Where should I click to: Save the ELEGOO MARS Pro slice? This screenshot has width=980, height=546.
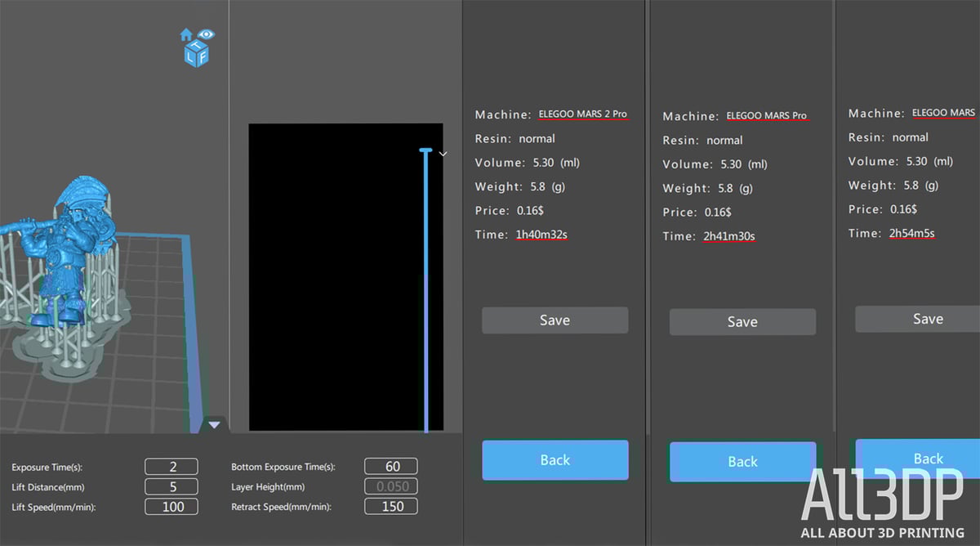742,322
